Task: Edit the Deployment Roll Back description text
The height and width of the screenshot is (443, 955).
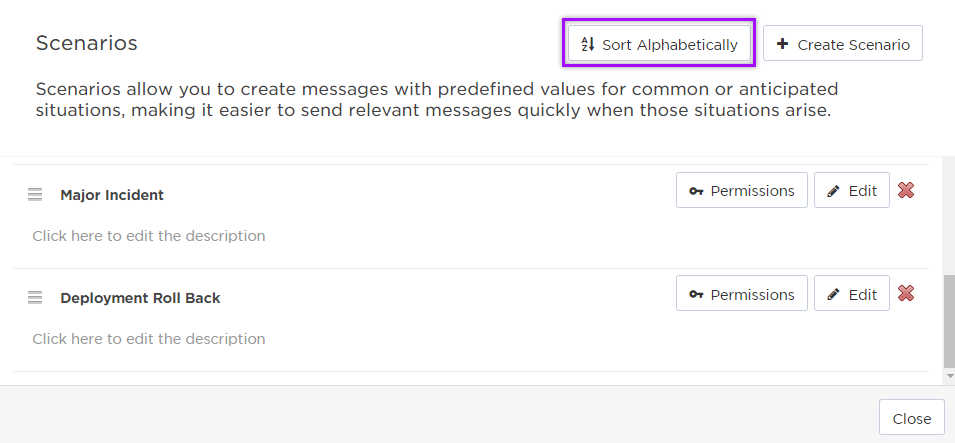Action: pyautogui.click(x=149, y=339)
